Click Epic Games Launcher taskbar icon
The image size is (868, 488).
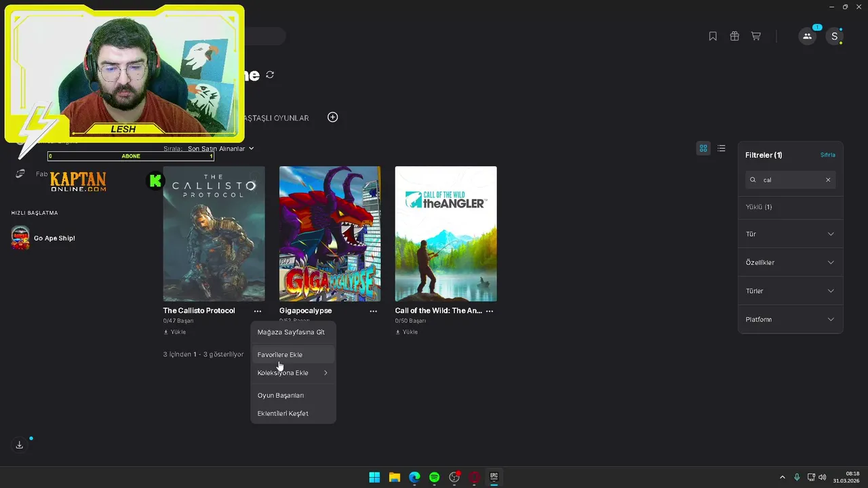tap(494, 477)
